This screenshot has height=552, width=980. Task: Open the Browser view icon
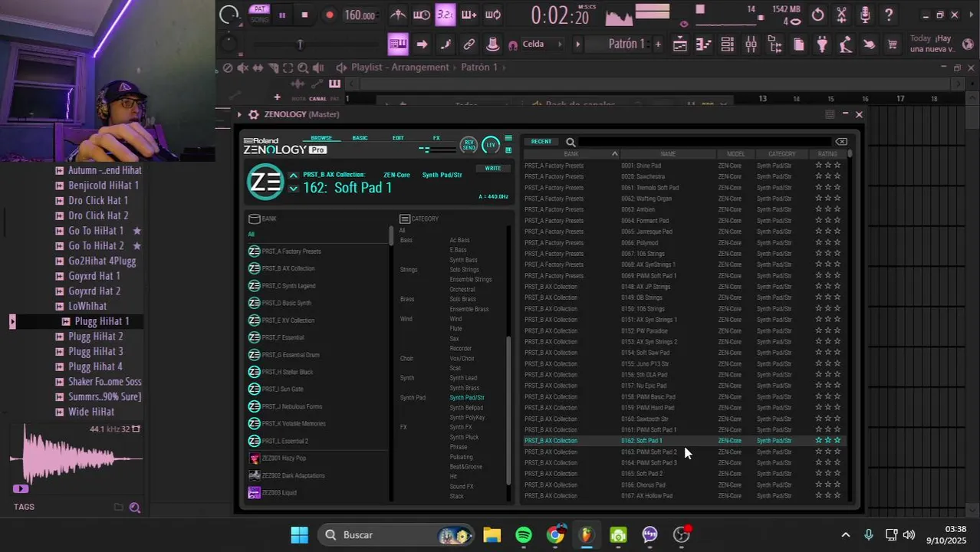[774, 44]
